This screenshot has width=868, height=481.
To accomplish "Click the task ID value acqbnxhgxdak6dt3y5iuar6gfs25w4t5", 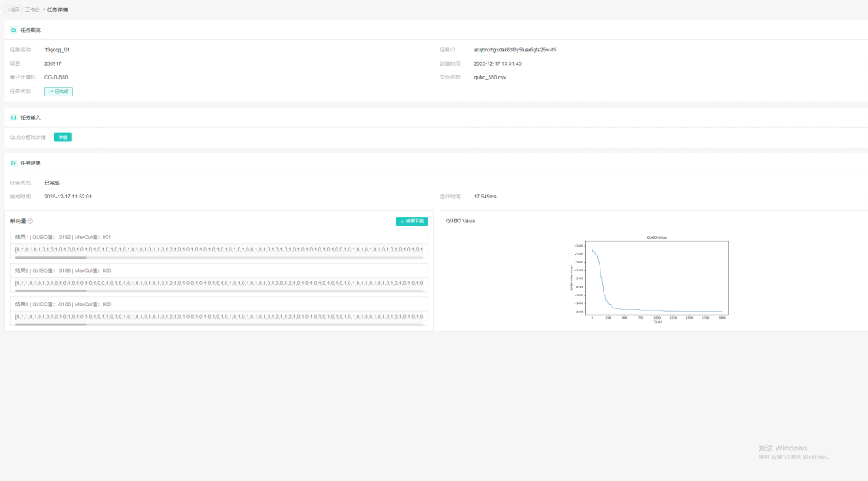I will click(x=514, y=50).
